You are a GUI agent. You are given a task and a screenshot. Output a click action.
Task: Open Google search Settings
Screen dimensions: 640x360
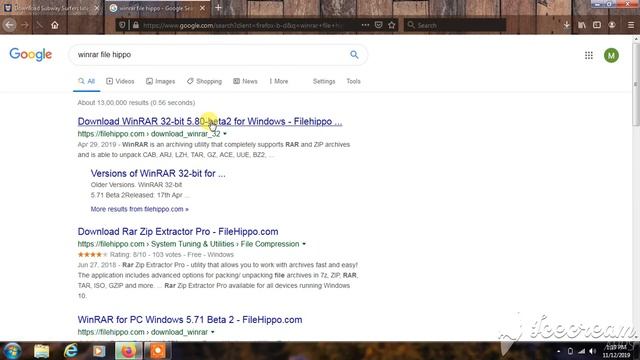pos(324,81)
